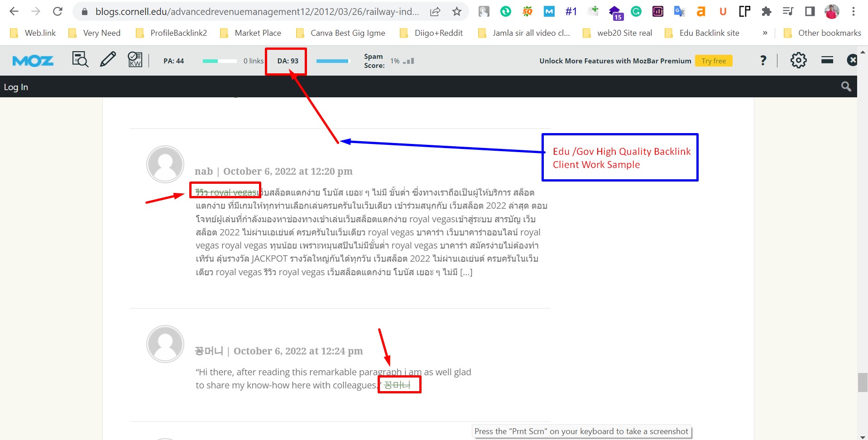Click the browser address bar URL
The image size is (868, 440).
coord(257,12)
